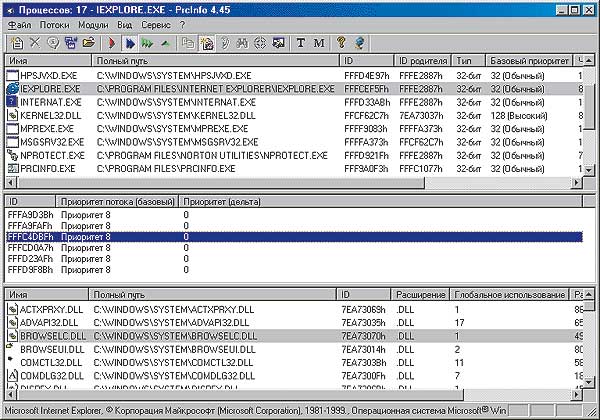Click the process list horizontal scrollbar
This screenshot has width=600, height=420.
click(x=300, y=183)
